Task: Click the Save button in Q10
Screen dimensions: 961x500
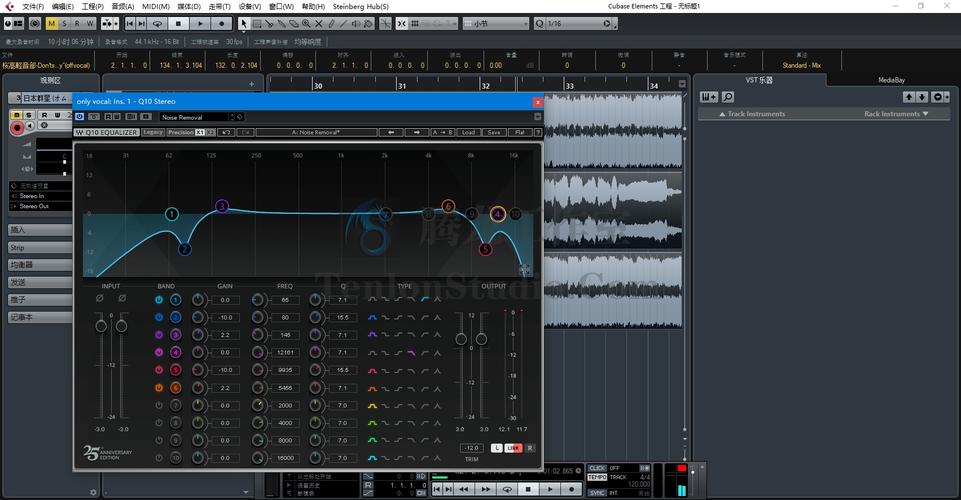Action: coord(494,132)
